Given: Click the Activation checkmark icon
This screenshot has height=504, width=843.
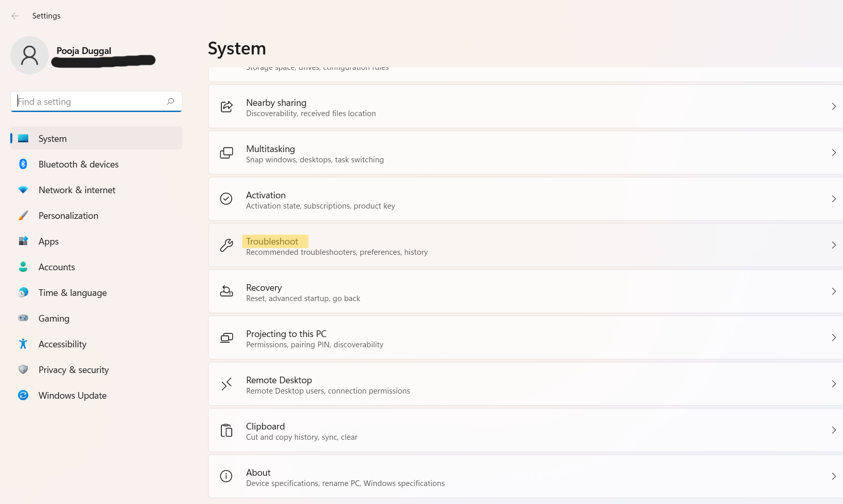Looking at the screenshot, I should 227,199.
